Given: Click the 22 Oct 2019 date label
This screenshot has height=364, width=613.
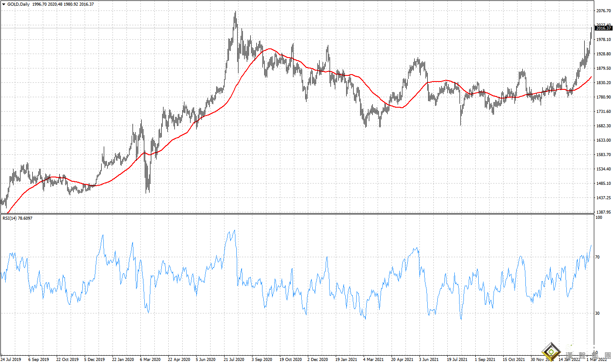Looking at the screenshot, I should 66,360.
